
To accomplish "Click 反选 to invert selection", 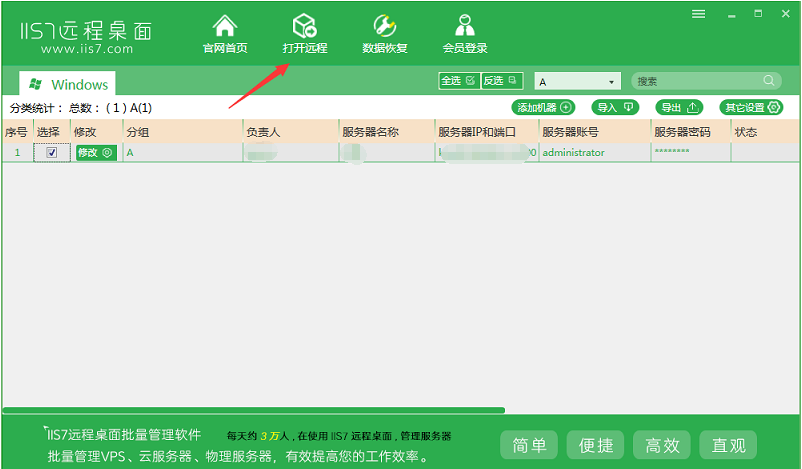I will [x=501, y=81].
